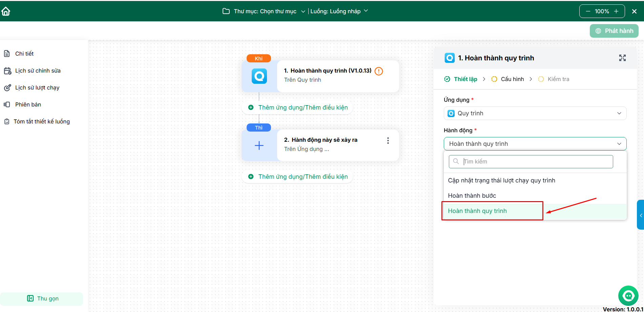Open the "Ứng dụng" dropdown showing Quy trình
Viewport: 644px width, 312px height.
535,113
